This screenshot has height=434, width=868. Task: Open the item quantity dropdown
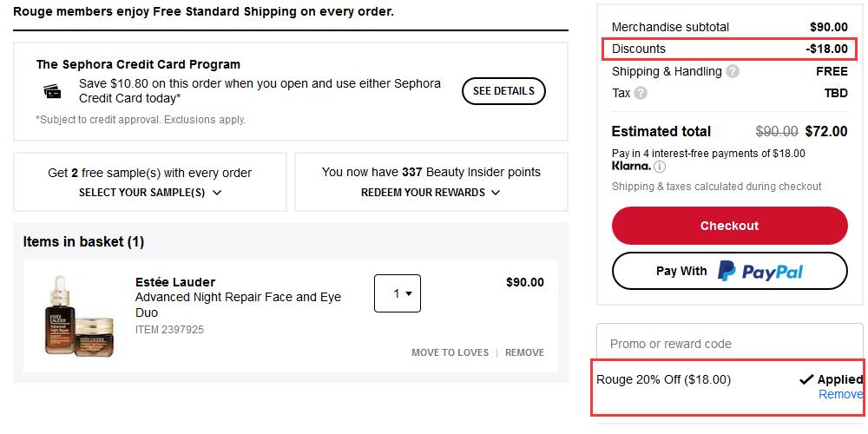click(398, 293)
